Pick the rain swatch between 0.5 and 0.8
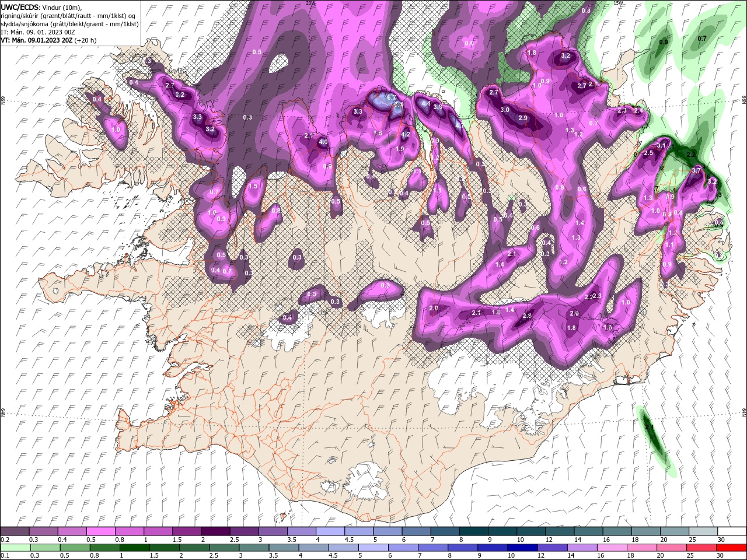The height and width of the screenshot is (560, 747). pyautogui.click(x=75, y=548)
